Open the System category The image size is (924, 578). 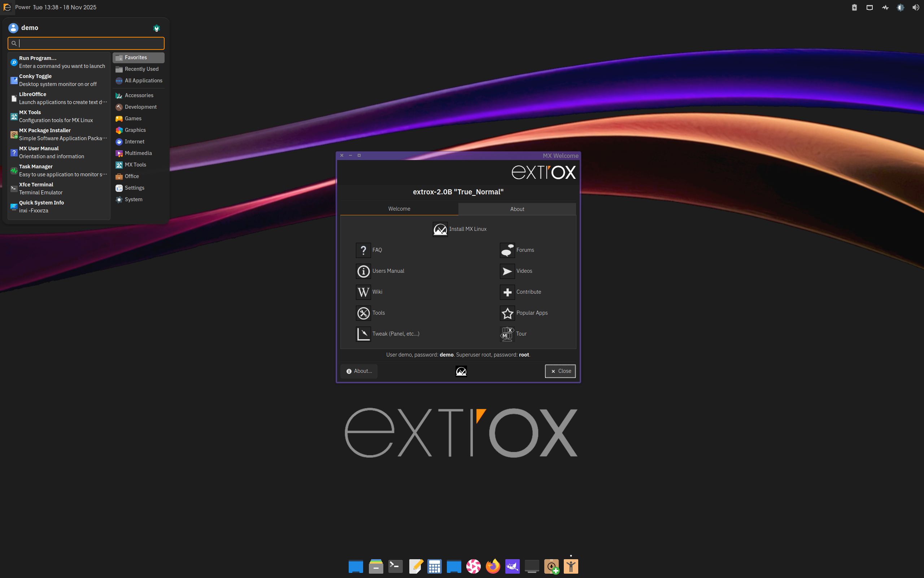(x=138, y=199)
